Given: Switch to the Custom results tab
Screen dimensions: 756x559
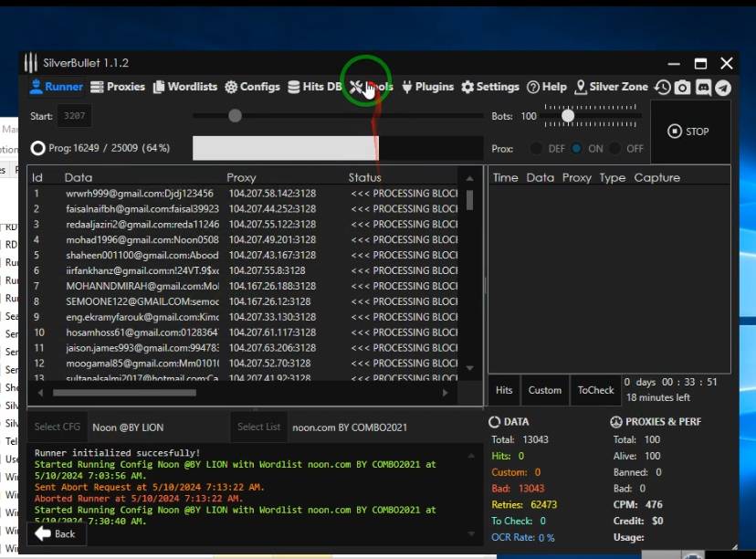Looking at the screenshot, I should point(545,390).
